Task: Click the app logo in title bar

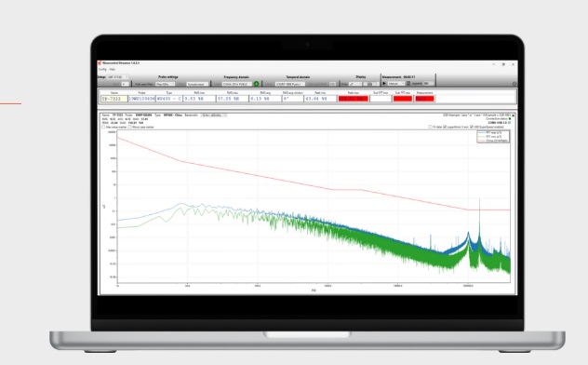Action: coord(100,63)
